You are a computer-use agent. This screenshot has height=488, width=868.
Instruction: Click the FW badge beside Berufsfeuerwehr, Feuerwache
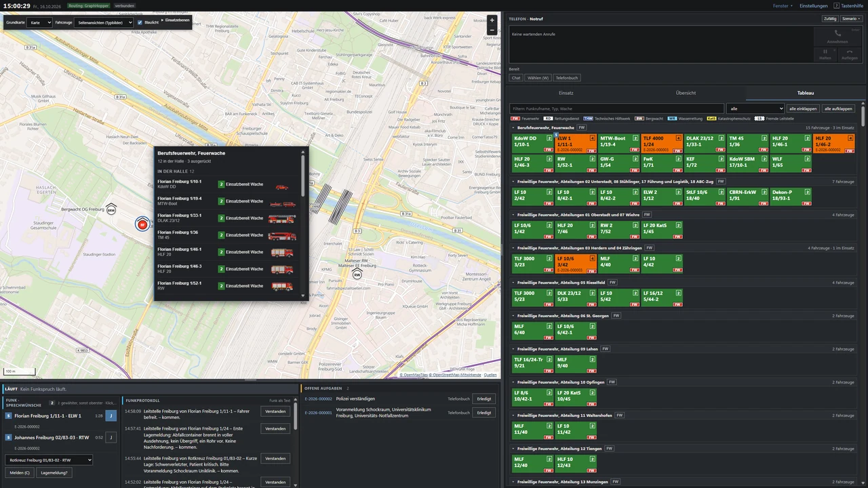coord(582,127)
